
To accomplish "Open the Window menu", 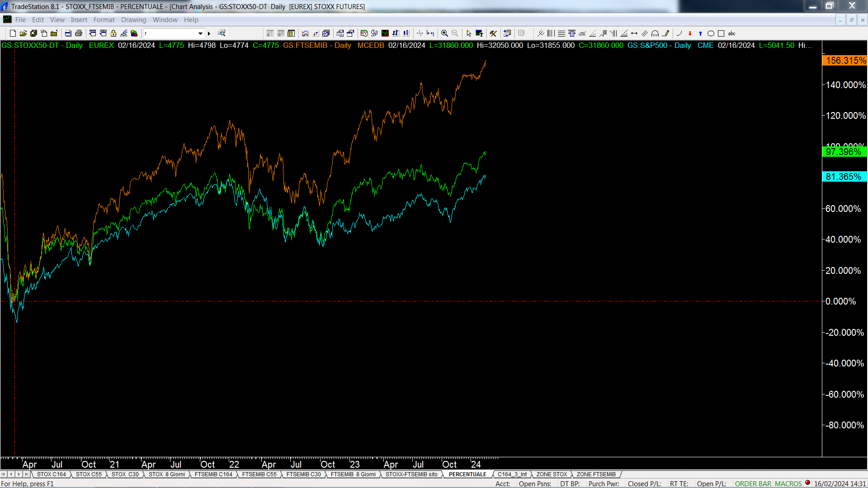I will [x=165, y=20].
